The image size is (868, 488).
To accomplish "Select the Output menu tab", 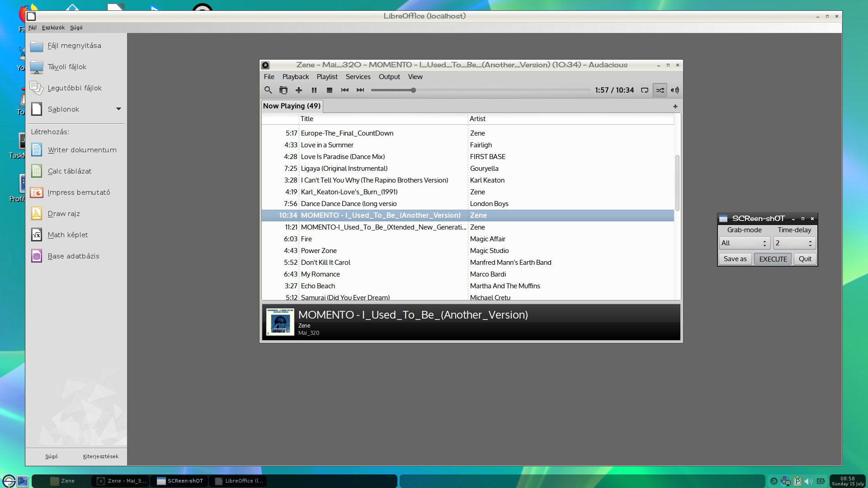I will (x=389, y=76).
